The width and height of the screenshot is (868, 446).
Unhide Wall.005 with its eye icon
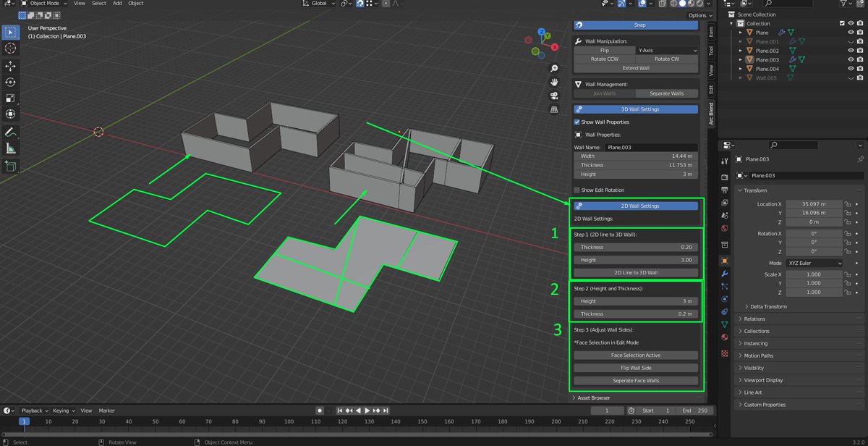851,77
